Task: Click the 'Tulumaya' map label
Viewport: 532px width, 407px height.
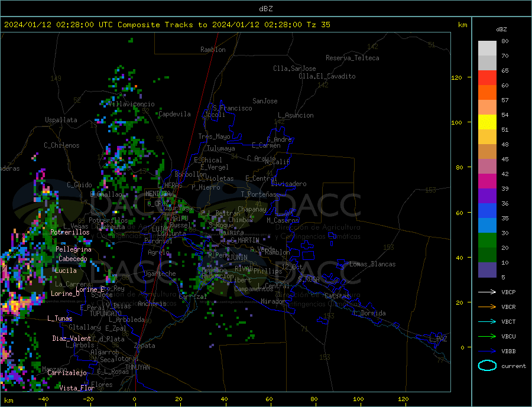Action: pos(221,148)
